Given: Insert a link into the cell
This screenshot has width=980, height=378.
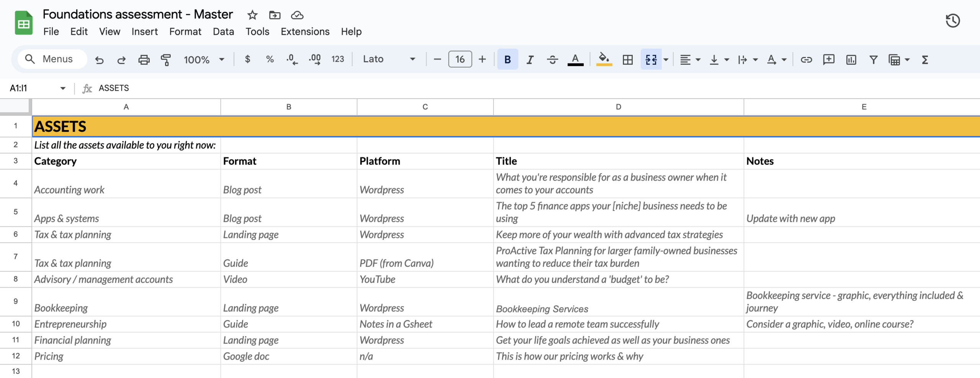Looking at the screenshot, I should point(806,59).
